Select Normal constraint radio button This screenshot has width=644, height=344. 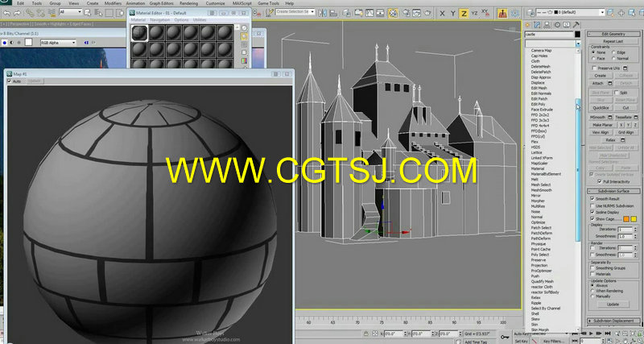[613, 58]
